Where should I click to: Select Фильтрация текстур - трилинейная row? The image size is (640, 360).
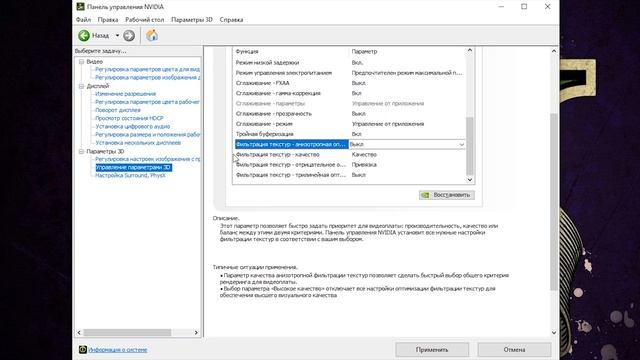350,175
